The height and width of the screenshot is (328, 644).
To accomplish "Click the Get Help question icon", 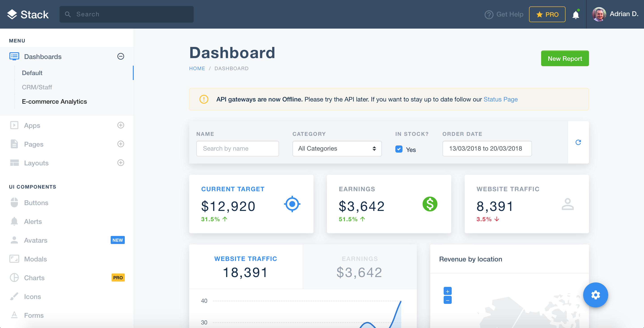I will point(489,15).
